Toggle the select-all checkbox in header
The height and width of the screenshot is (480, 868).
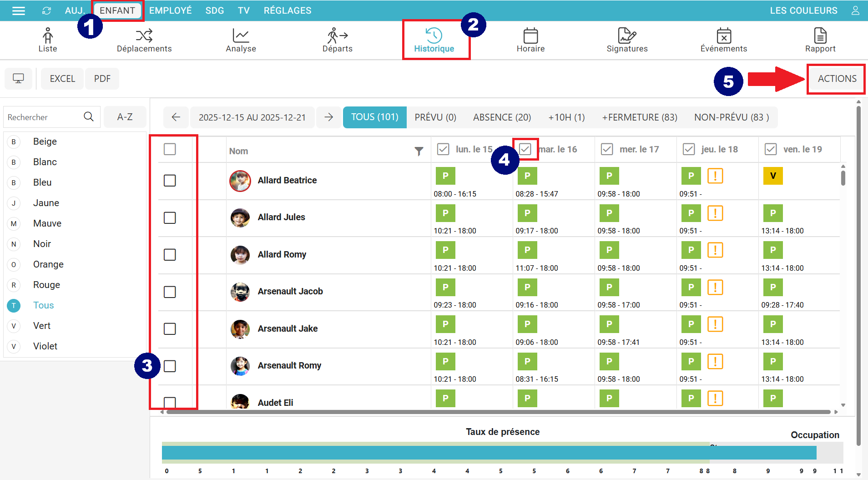[x=170, y=149]
